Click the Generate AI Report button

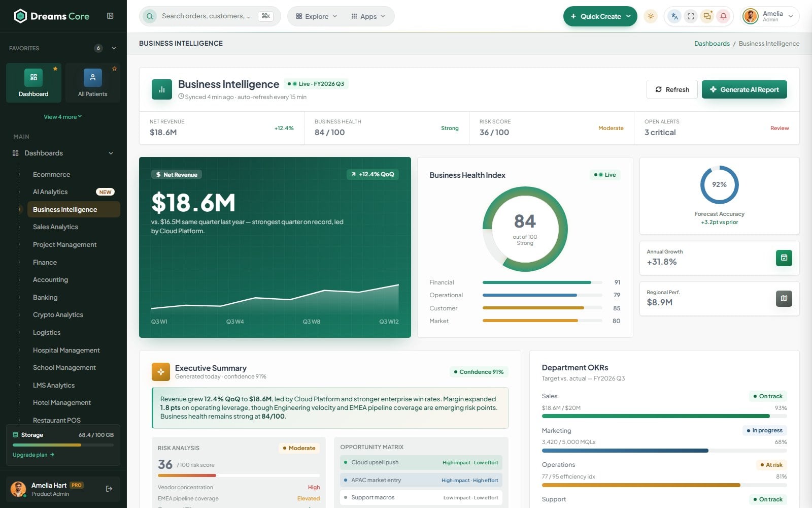click(744, 89)
